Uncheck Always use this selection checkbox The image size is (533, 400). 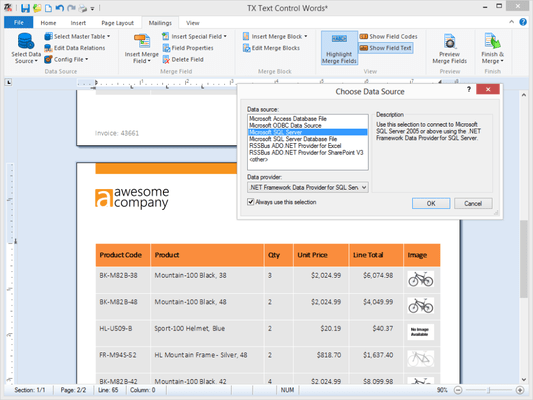[251, 202]
